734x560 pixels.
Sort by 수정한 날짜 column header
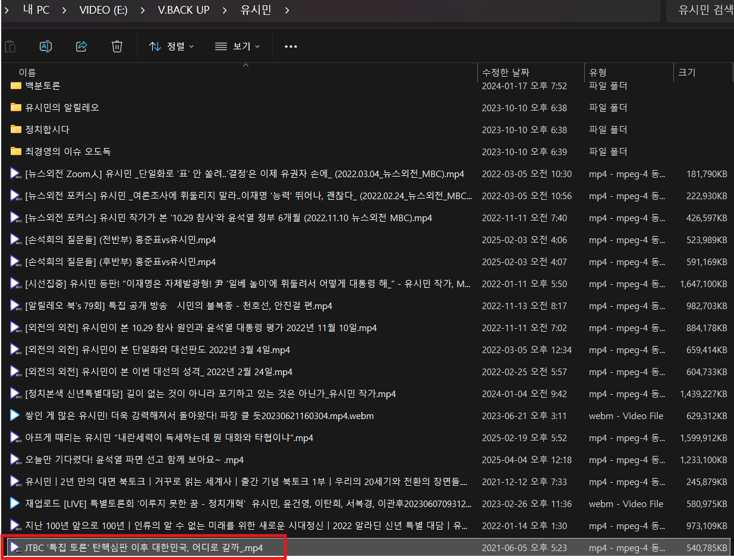pos(505,73)
